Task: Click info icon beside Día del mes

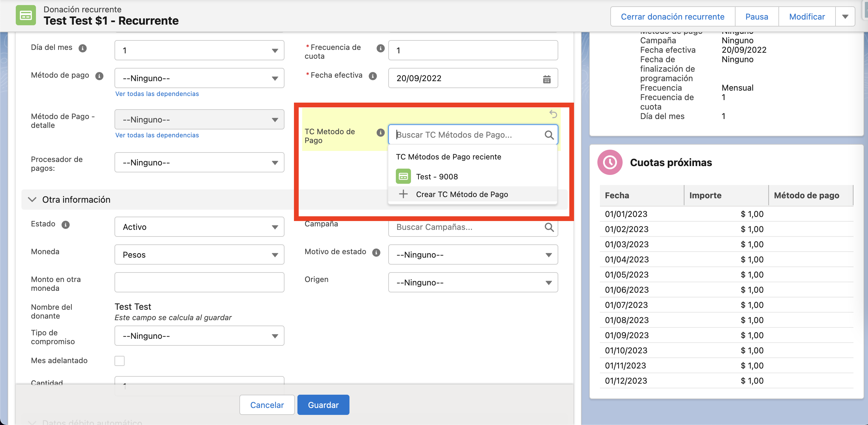Action: click(x=83, y=48)
